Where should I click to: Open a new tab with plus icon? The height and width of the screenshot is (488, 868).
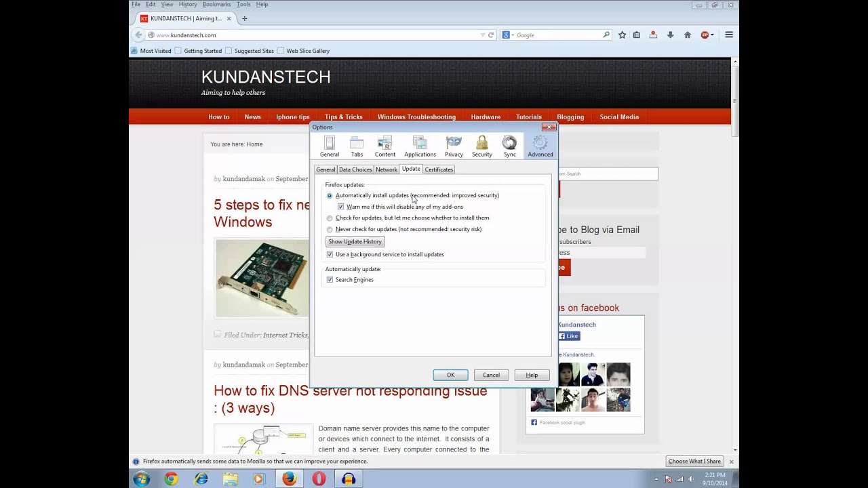pyautogui.click(x=245, y=18)
